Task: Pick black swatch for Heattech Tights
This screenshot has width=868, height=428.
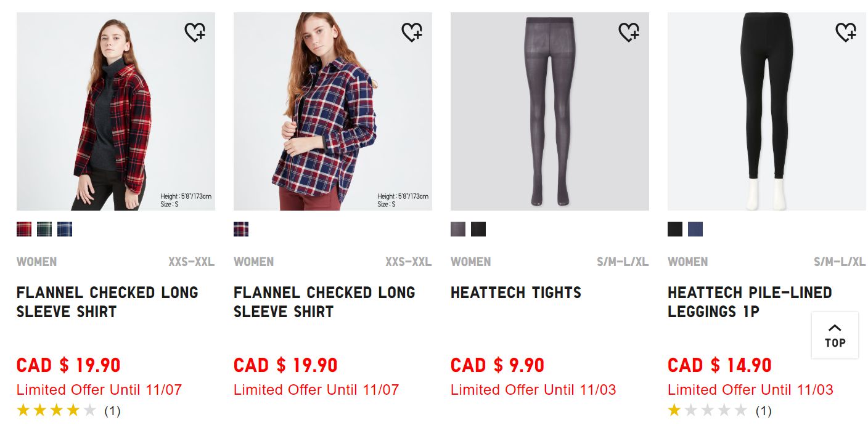Action: (478, 229)
